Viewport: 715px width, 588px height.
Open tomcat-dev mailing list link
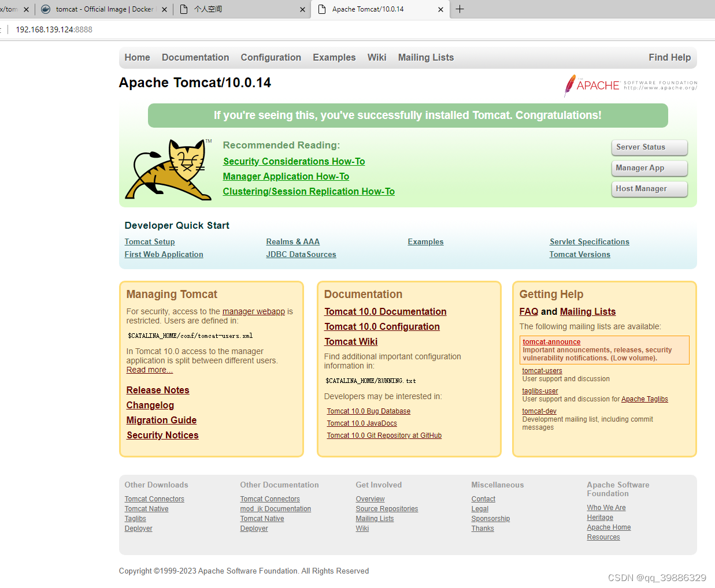[x=539, y=411]
